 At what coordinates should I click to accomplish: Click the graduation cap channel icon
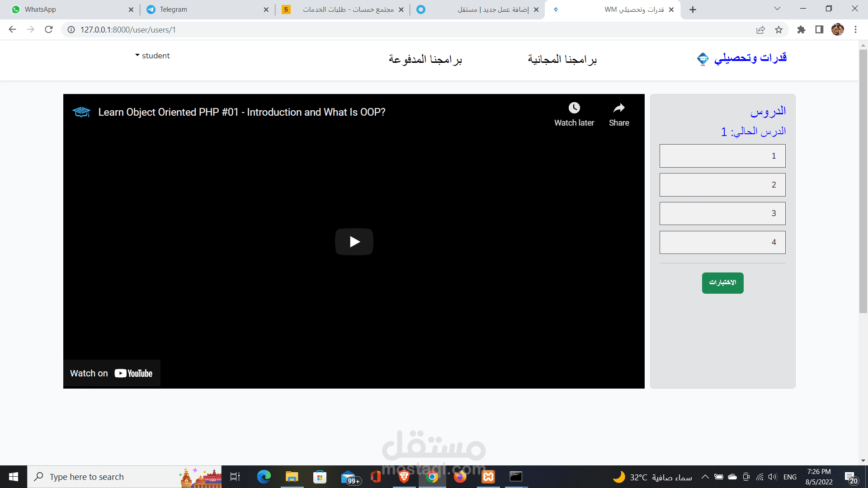81,112
